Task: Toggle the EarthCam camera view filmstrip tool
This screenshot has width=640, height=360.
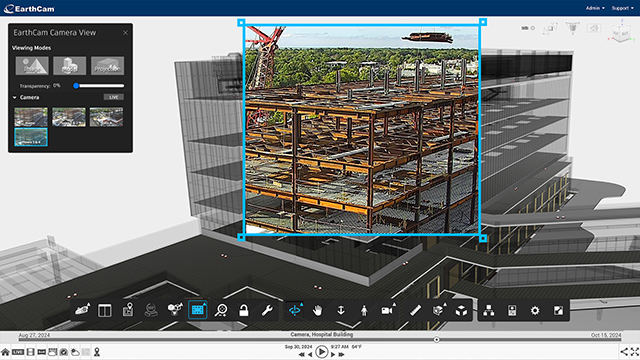Action: [x=198, y=310]
